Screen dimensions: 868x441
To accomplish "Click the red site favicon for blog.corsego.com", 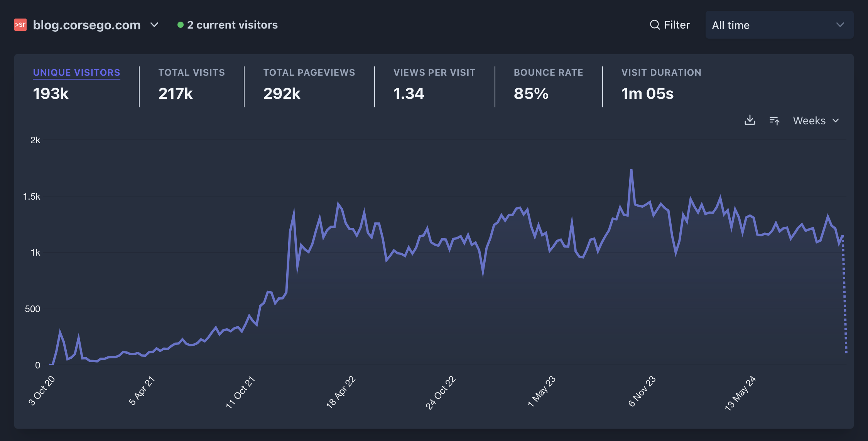I will coord(20,25).
